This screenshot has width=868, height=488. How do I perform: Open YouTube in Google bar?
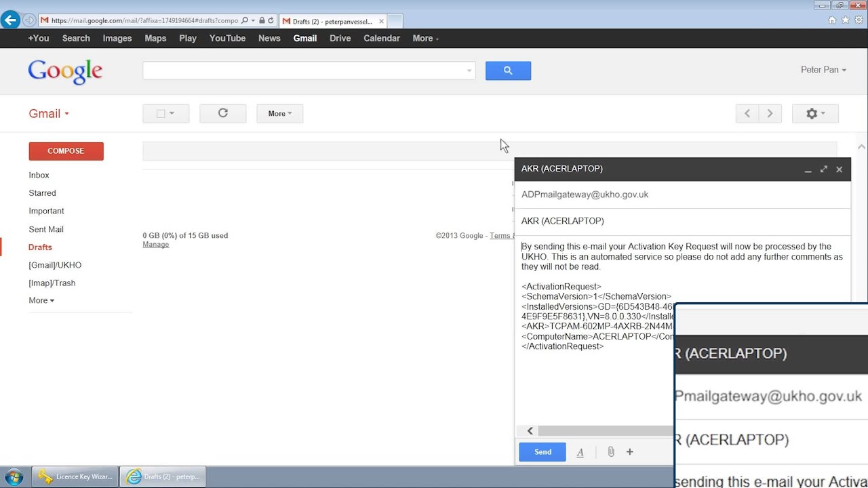227,39
